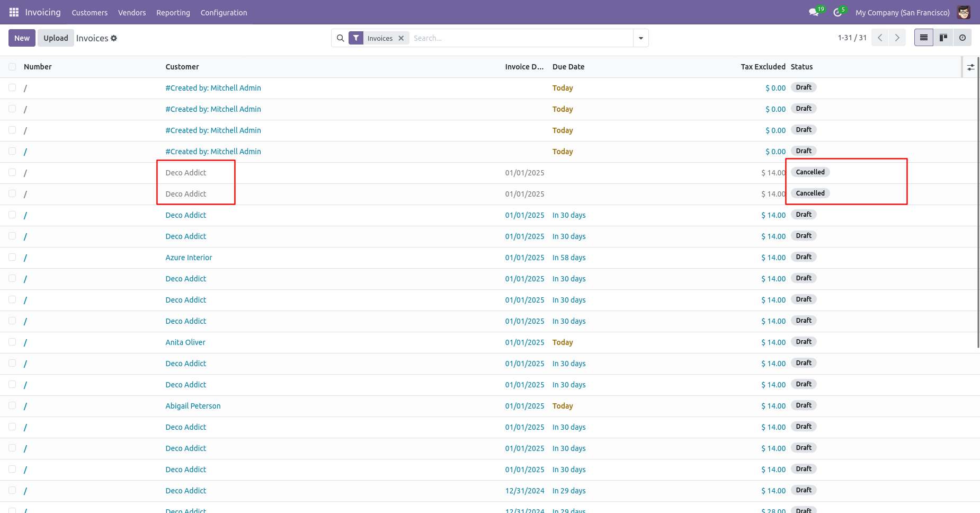Open the apps grid home menu icon

(x=14, y=12)
